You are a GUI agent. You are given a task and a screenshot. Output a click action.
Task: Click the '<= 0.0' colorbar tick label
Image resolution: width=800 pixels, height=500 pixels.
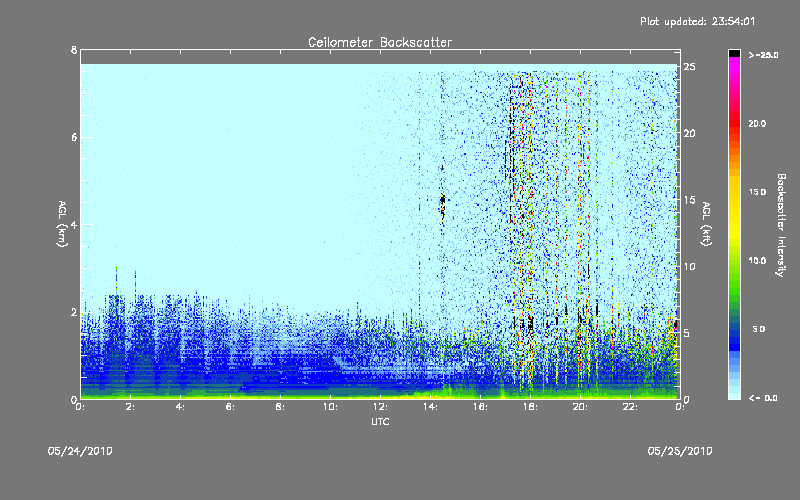point(763,398)
